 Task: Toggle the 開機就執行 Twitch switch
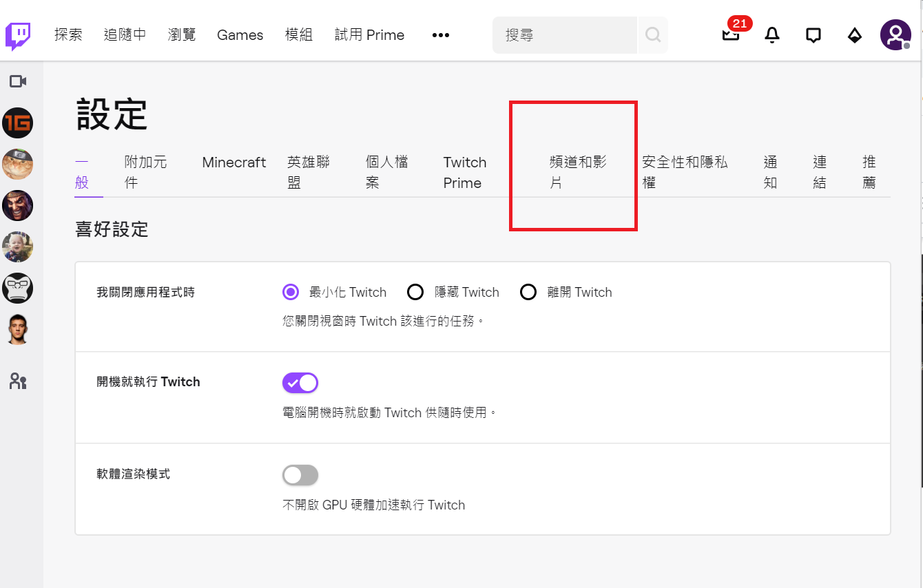(x=300, y=382)
